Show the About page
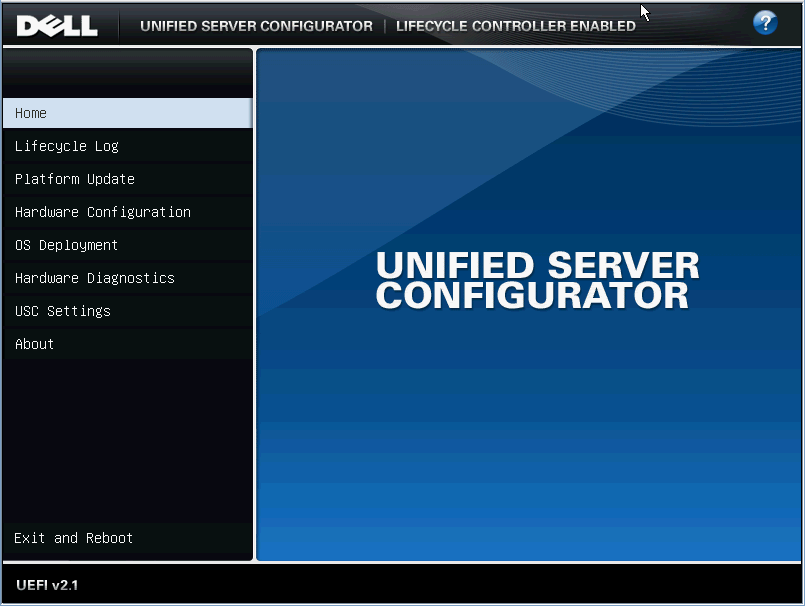The image size is (805, 606). pos(128,344)
